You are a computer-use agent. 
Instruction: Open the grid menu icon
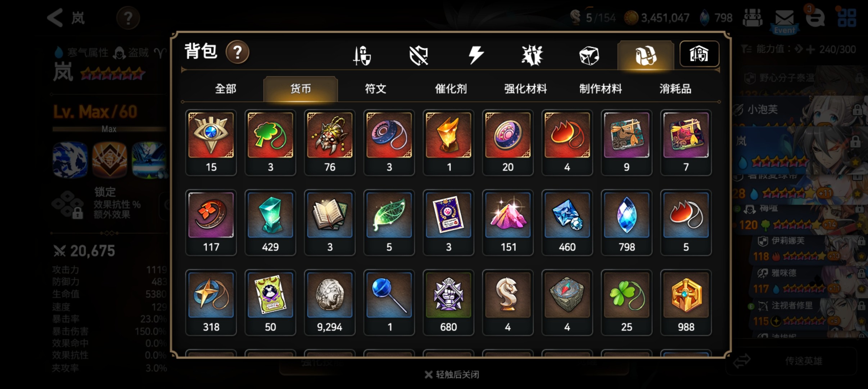[847, 18]
